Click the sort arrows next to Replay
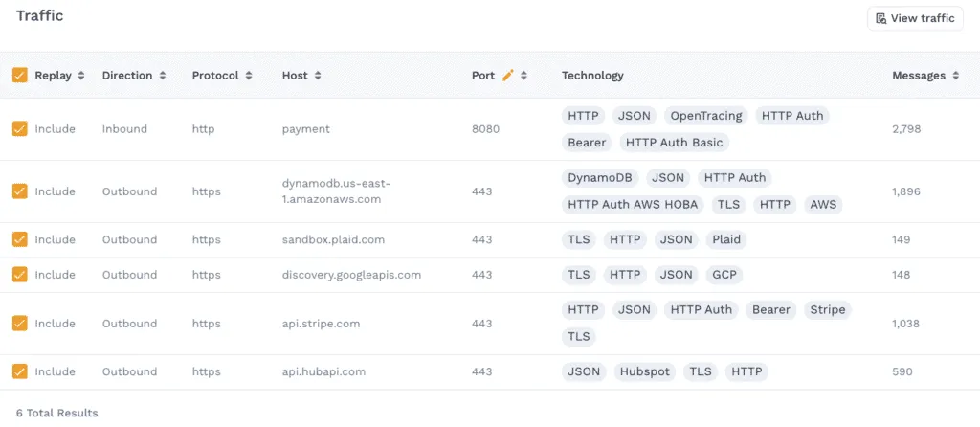Viewport: 980px width, 427px height. tap(81, 76)
